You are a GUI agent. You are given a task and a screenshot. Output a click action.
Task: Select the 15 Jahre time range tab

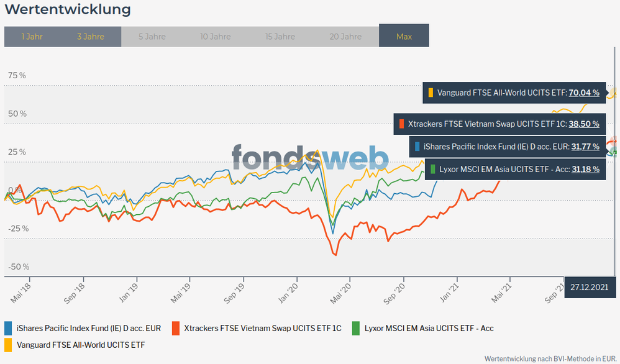[x=280, y=37]
